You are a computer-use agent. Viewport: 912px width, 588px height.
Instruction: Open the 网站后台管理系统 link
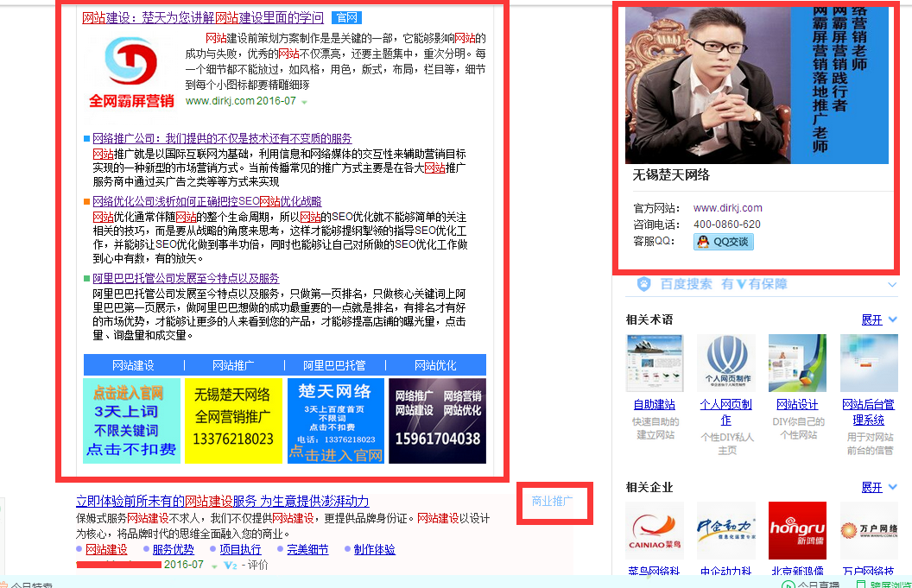coord(868,412)
